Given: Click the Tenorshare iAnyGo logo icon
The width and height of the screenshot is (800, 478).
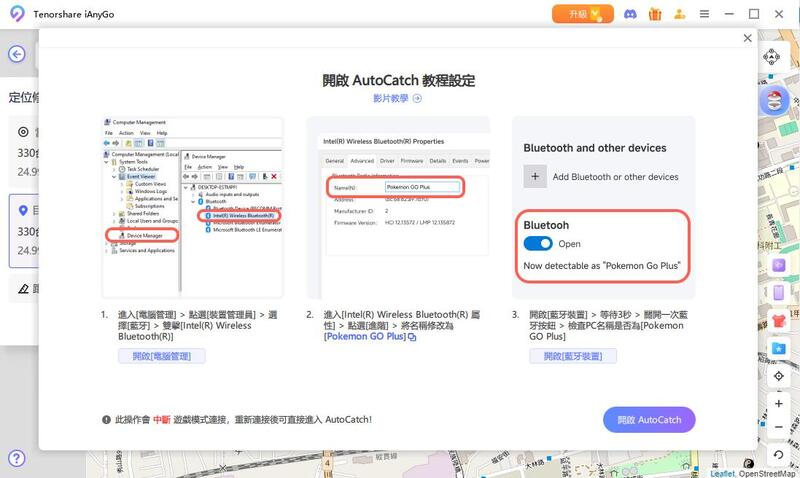Looking at the screenshot, I should tap(17, 14).
